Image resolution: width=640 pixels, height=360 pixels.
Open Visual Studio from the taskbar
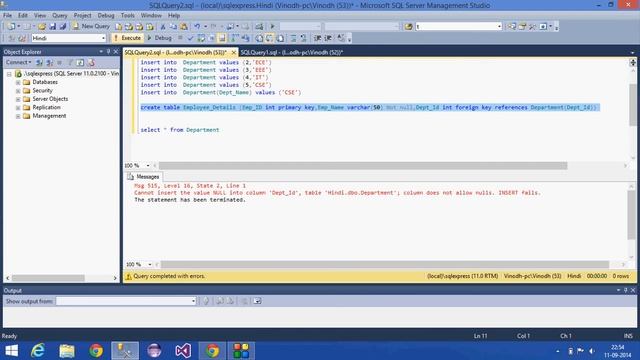(183, 351)
